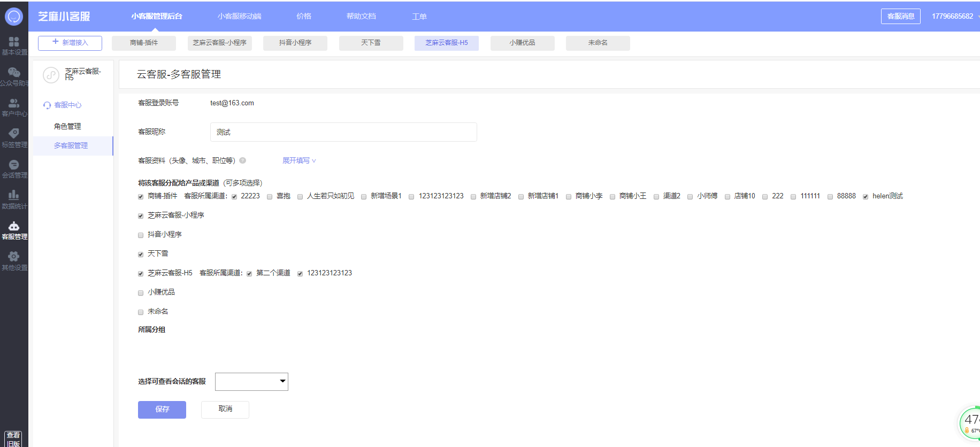
Task: Open 客服中心 section in side panel
Action: coord(68,105)
